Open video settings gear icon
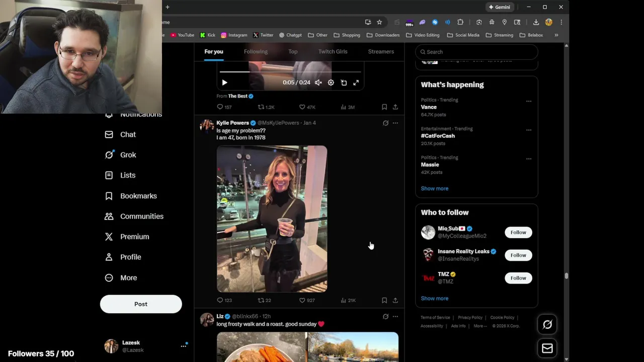This screenshot has width=644, height=362. click(331, 82)
